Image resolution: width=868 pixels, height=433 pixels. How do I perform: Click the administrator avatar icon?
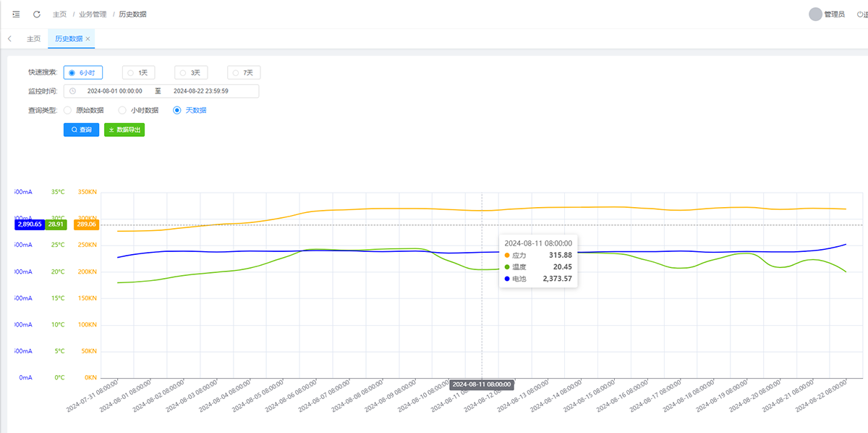click(x=815, y=14)
